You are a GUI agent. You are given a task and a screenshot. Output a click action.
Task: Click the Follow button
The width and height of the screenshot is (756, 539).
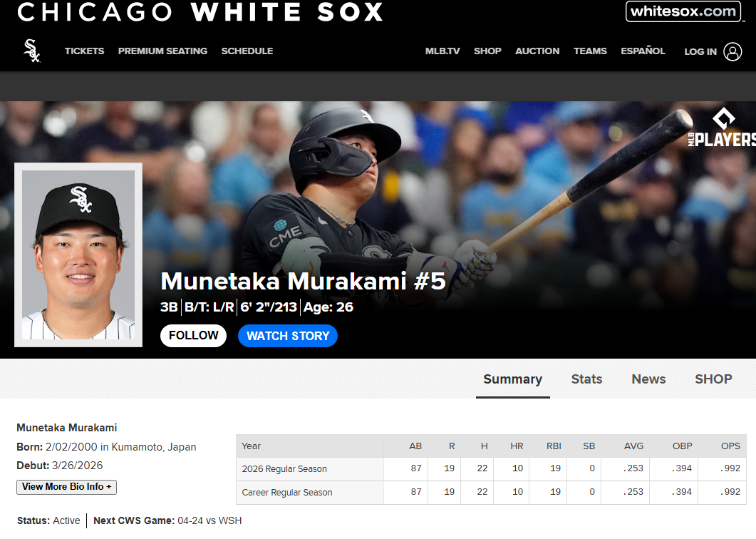point(193,335)
